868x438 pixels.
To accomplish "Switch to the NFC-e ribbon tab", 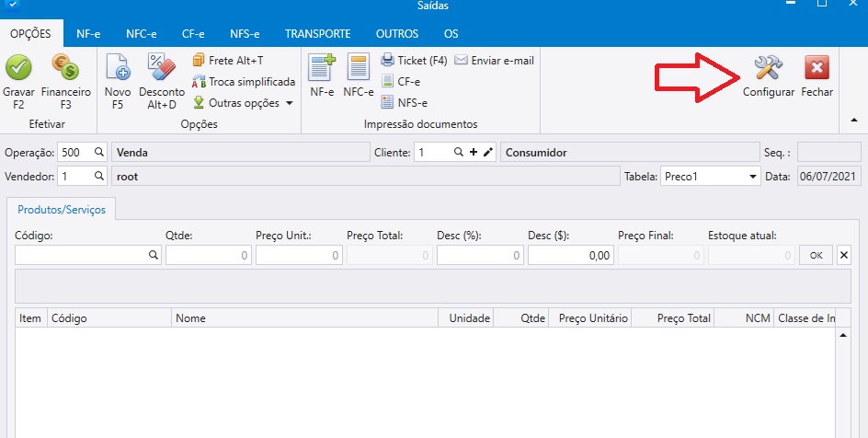I will pyautogui.click(x=142, y=34).
